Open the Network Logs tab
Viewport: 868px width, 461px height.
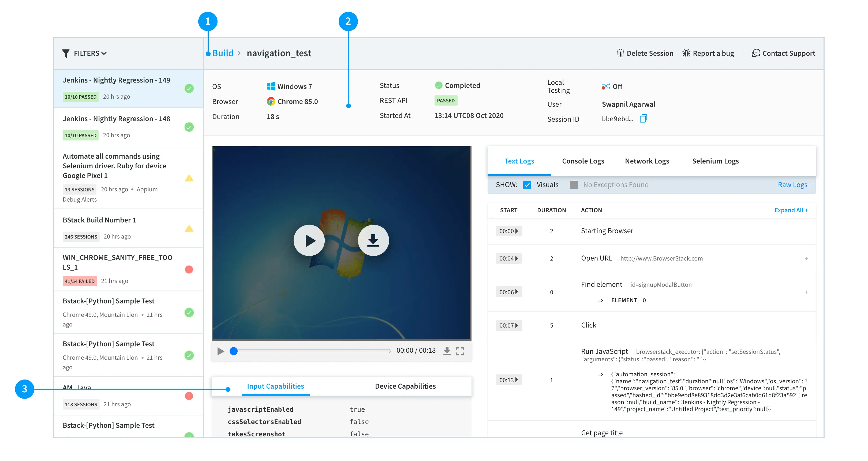pos(647,161)
